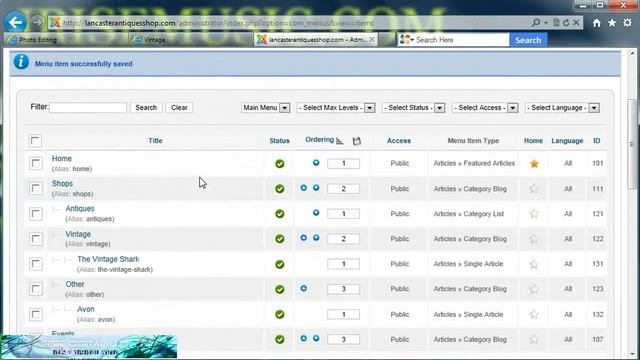The image size is (640, 360).
Task: Open the search provider dropdown arrow
Action: pos(412,40)
